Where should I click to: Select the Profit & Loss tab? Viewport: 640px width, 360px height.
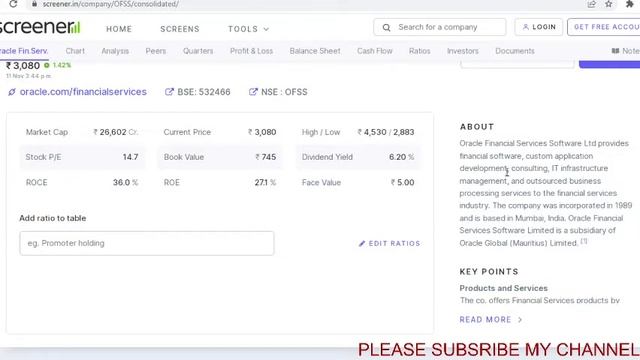[x=251, y=51]
